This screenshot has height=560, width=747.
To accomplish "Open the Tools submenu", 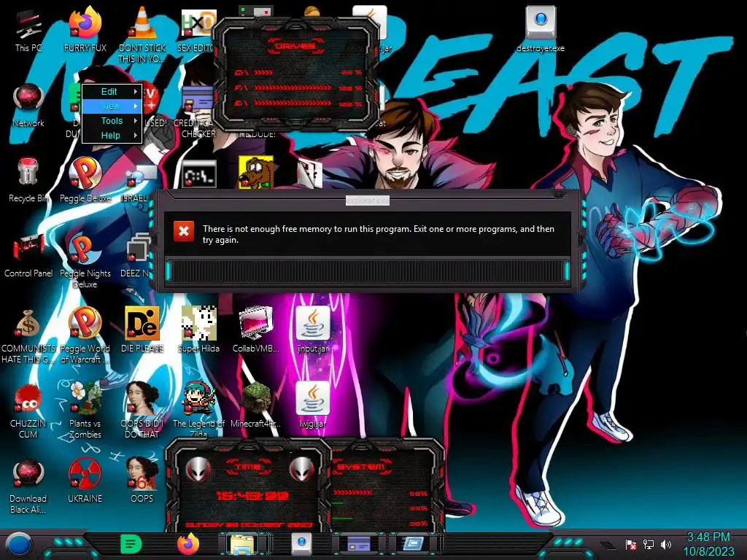I will pyautogui.click(x=112, y=121).
